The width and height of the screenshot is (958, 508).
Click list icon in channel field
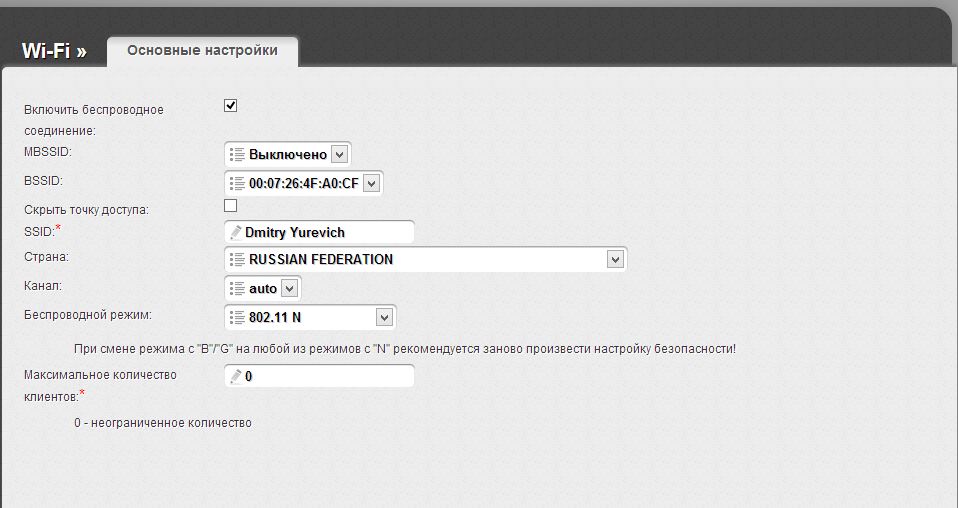pyautogui.click(x=237, y=288)
